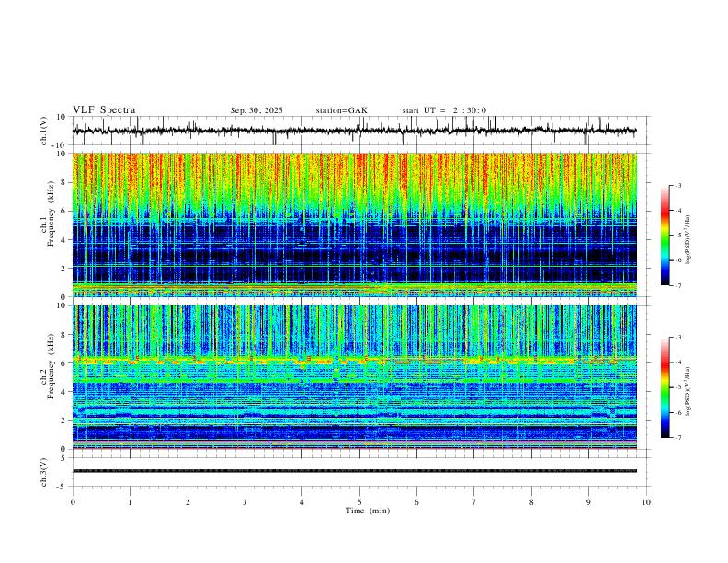Click time axis tick label '5'
This screenshot has height=563, width=728.
pyautogui.click(x=359, y=502)
